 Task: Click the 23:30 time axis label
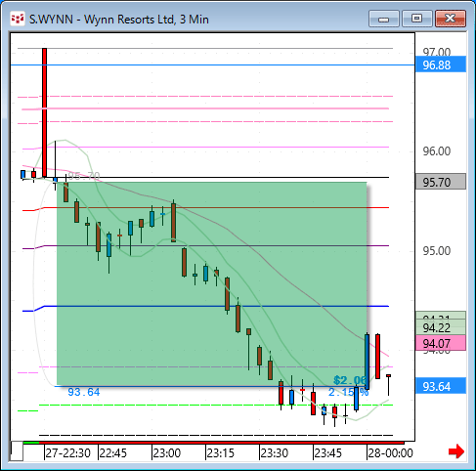click(x=274, y=452)
